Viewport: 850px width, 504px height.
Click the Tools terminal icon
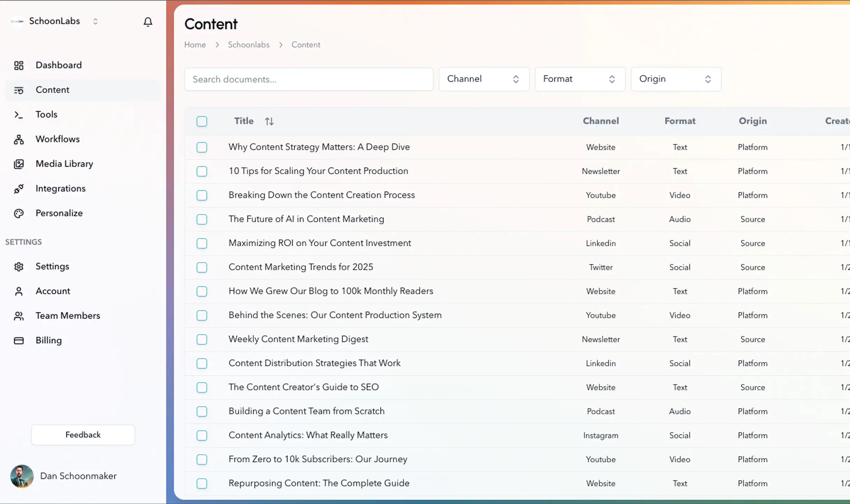point(19,114)
